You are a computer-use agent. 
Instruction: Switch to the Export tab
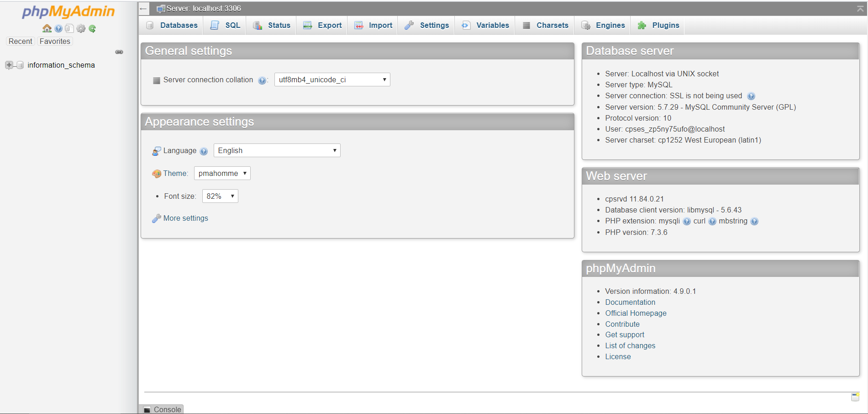coord(322,26)
